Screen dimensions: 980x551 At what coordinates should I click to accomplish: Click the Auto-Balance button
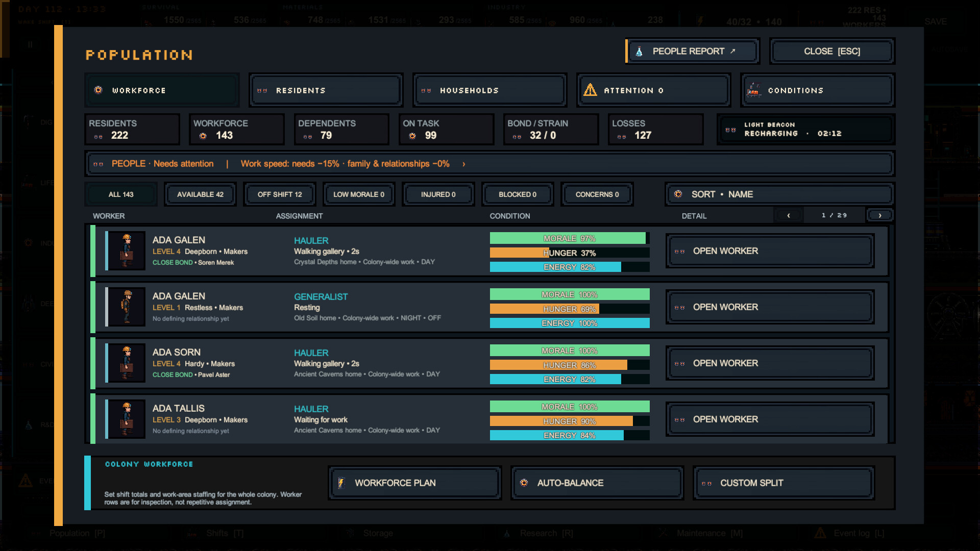click(x=597, y=483)
